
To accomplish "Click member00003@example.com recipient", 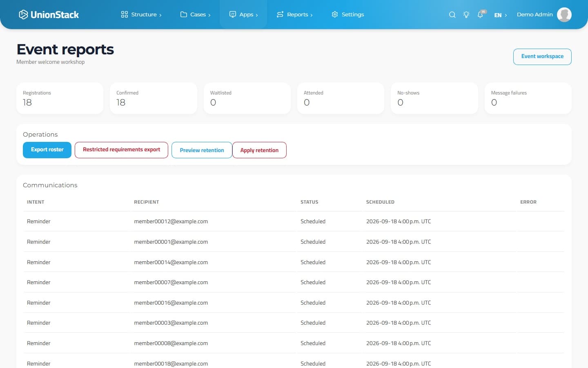I will 171,323.
